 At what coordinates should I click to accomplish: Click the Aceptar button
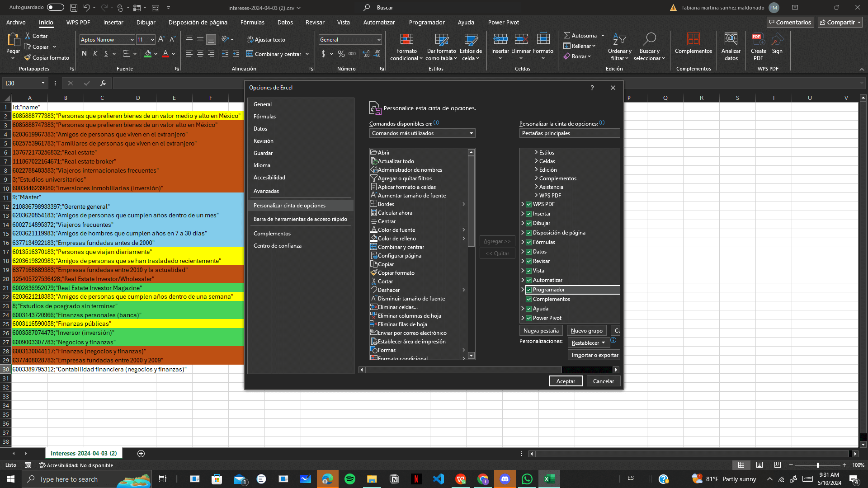pyautogui.click(x=565, y=381)
